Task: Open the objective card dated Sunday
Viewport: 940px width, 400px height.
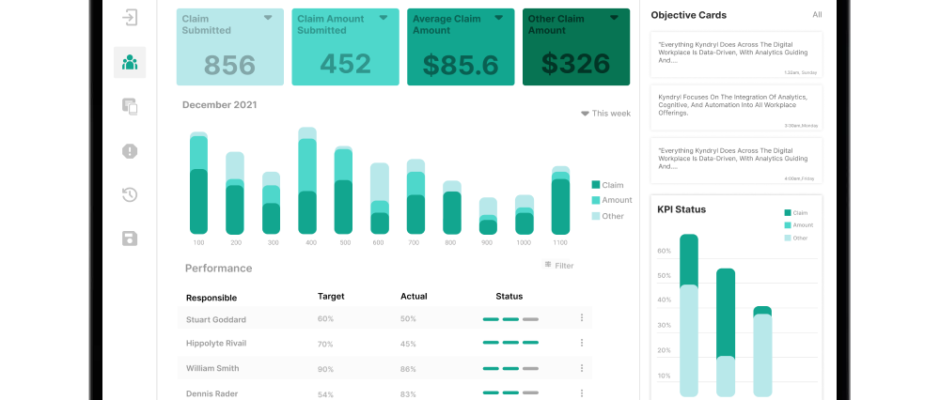Action: pos(737,55)
